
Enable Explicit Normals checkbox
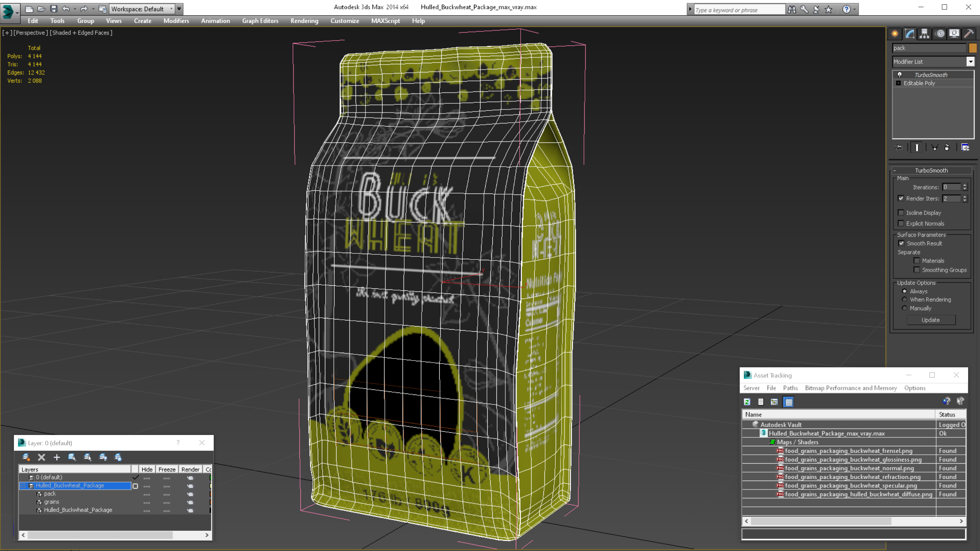coord(901,223)
